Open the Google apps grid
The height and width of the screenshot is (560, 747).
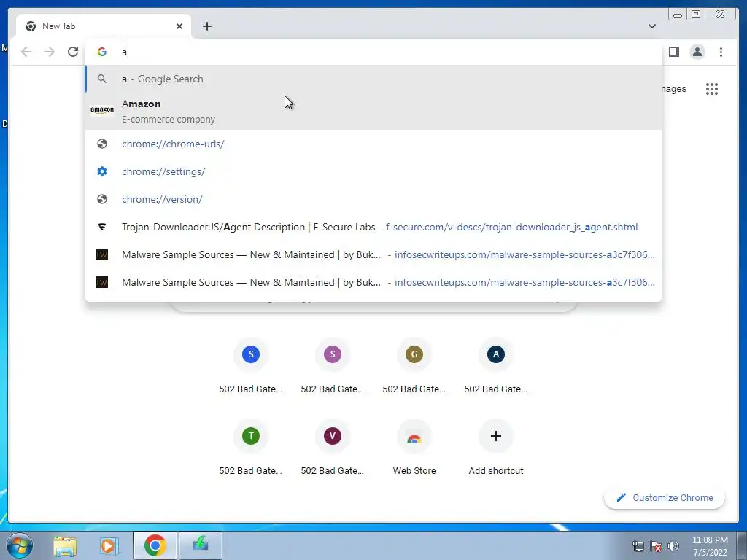point(712,88)
